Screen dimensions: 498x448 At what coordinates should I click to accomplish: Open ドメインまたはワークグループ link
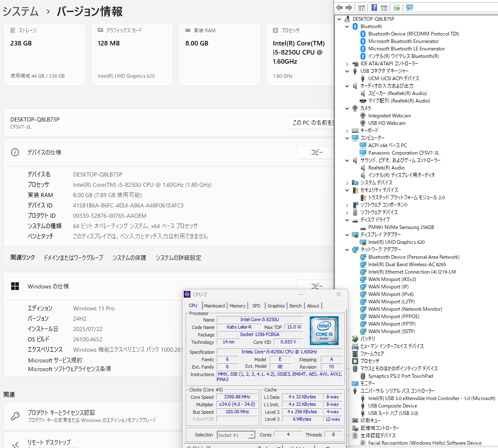74,257
